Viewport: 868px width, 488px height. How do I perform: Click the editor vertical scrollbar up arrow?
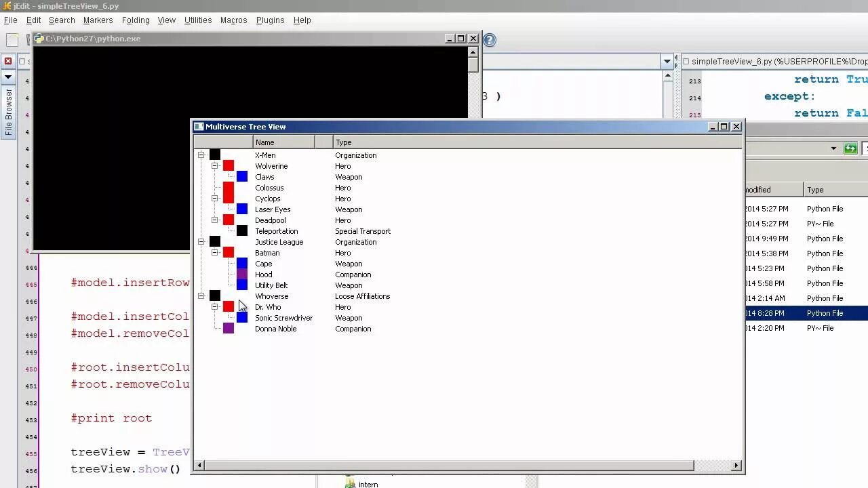pos(668,77)
